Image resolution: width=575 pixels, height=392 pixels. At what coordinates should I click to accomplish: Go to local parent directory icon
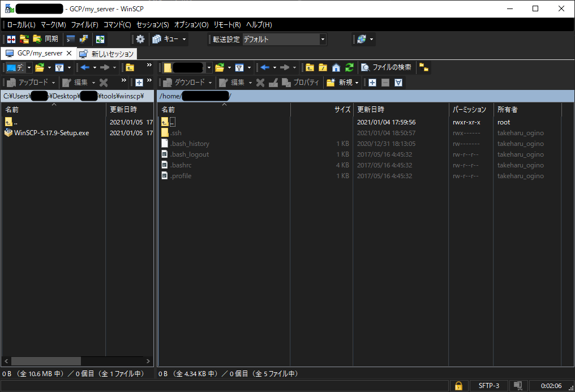pos(130,67)
